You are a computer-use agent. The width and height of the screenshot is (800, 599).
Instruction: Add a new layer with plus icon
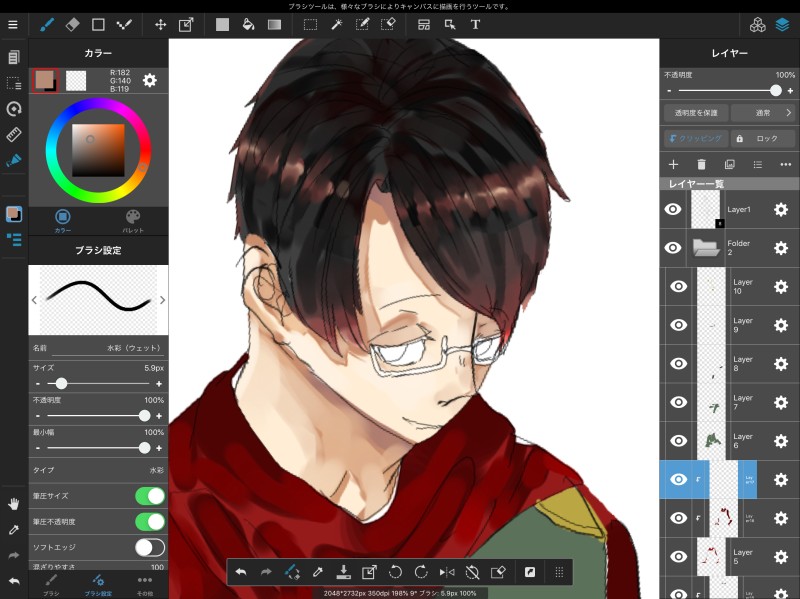pyautogui.click(x=673, y=164)
